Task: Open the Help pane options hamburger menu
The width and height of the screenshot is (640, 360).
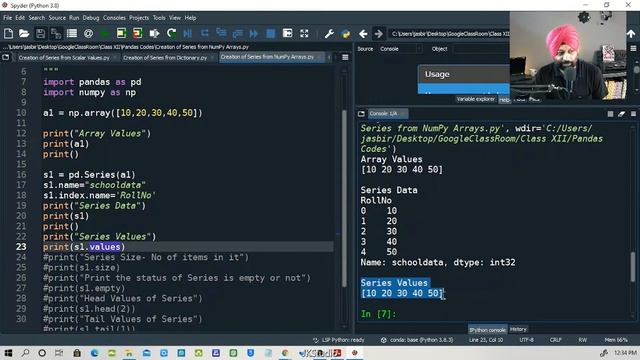Action: [x=633, y=49]
